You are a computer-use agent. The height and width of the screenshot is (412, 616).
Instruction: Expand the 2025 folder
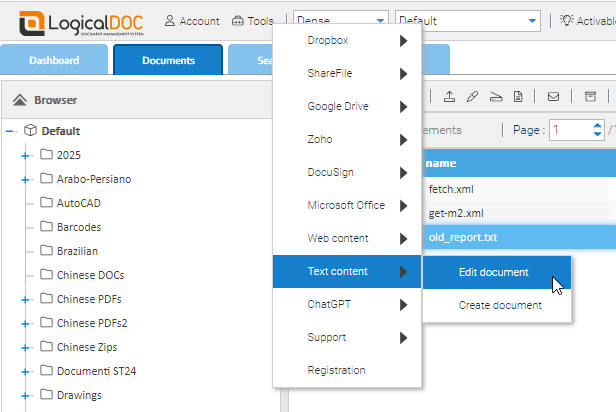click(x=25, y=156)
